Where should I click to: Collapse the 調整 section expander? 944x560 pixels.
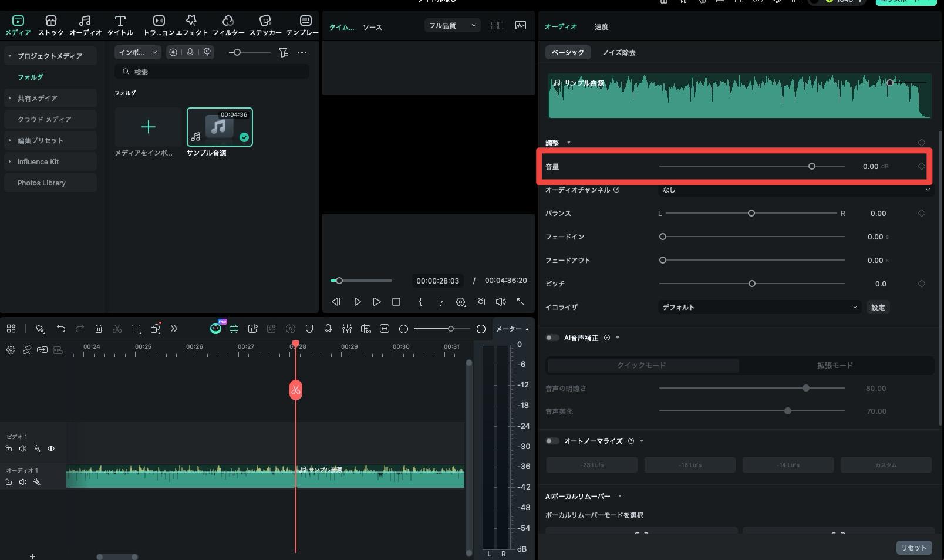(568, 142)
